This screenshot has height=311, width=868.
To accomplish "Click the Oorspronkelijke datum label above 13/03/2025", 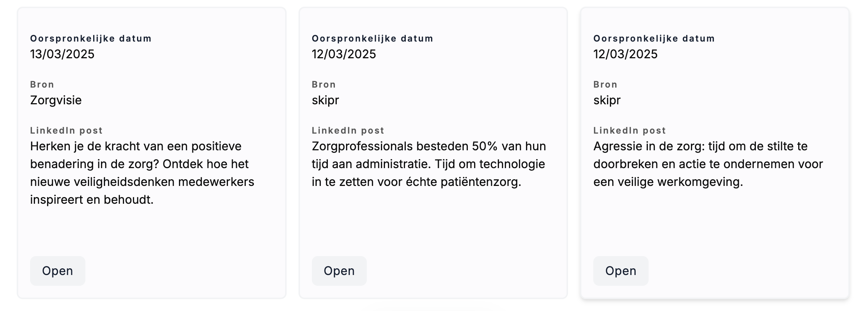I will [91, 39].
